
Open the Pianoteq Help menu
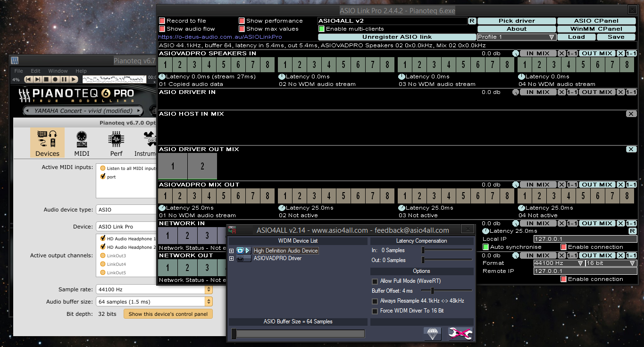[x=81, y=71]
